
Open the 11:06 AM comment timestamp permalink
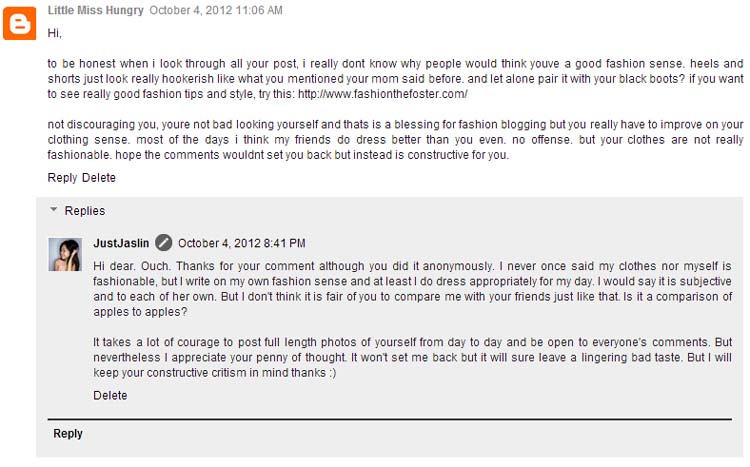point(216,10)
